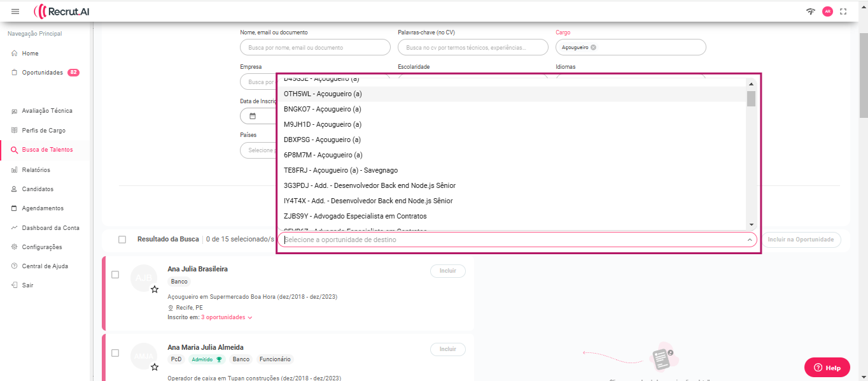
Task: Check the select-all results checkbox
Action: (x=122, y=240)
